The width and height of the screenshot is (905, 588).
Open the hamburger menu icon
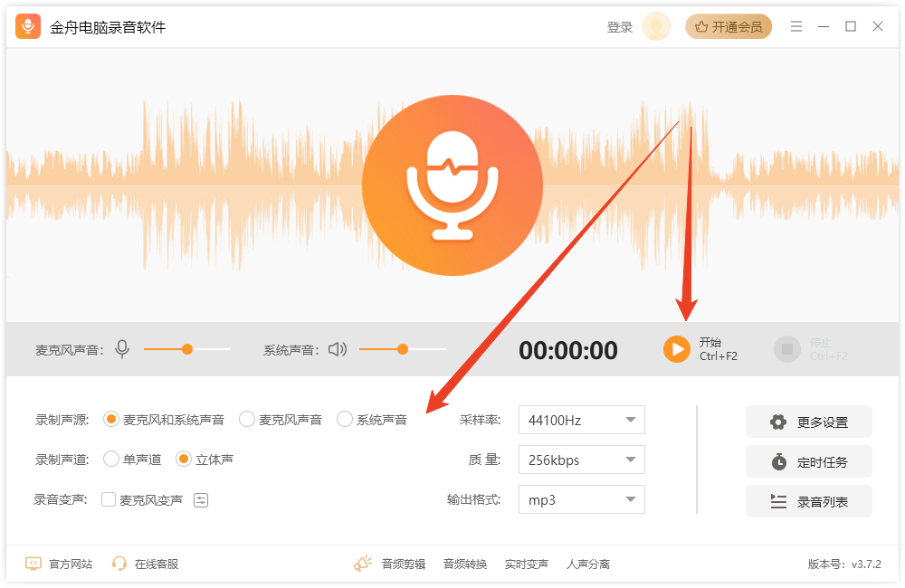(795, 26)
